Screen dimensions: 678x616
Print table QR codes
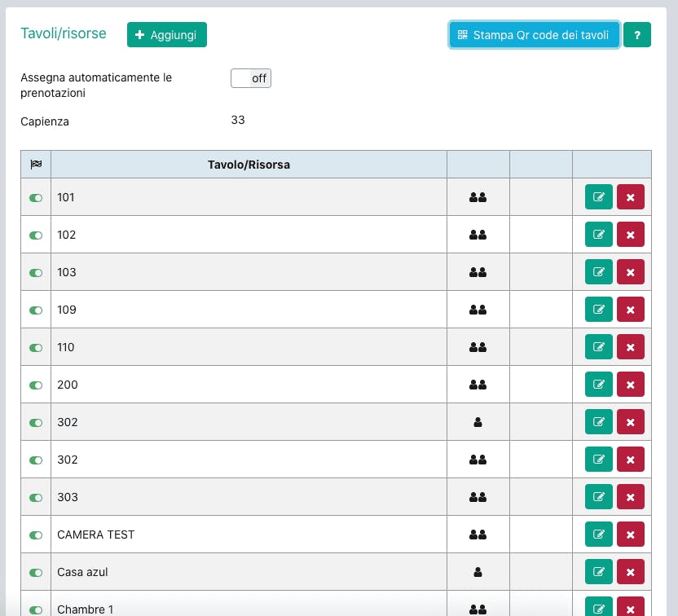(534, 34)
